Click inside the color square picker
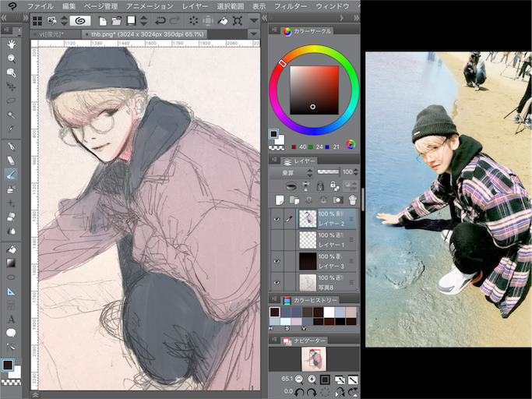Screen dimensions: 532x399 (x=314, y=90)
